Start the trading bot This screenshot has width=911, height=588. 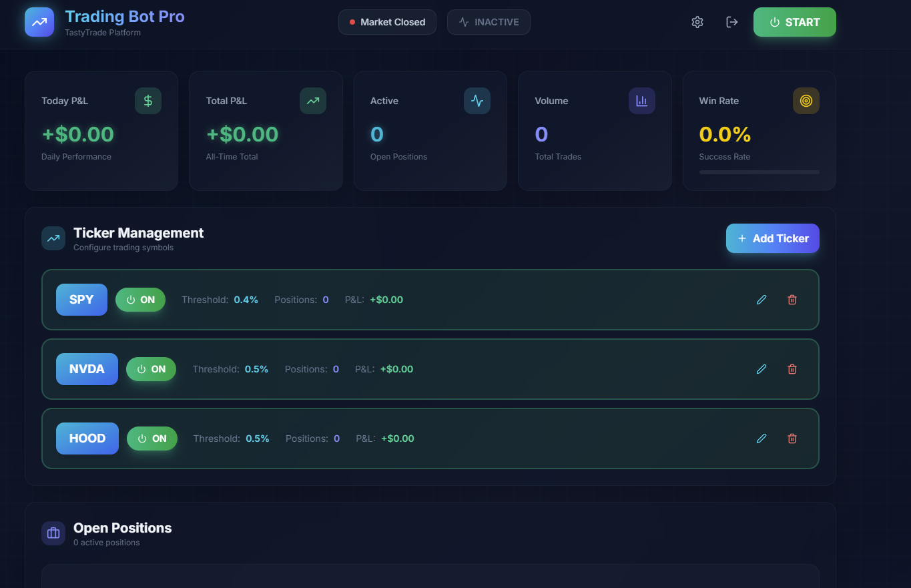click(794, 22)
